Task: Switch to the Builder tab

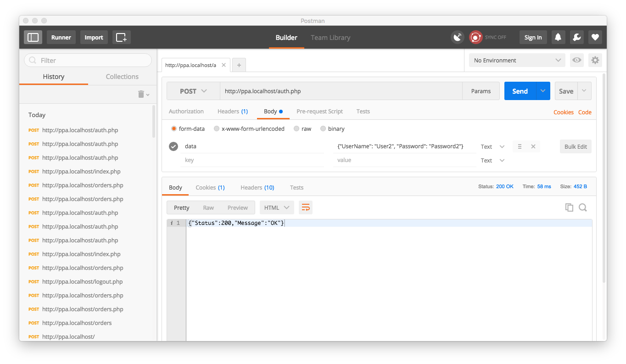Action: 286,38
